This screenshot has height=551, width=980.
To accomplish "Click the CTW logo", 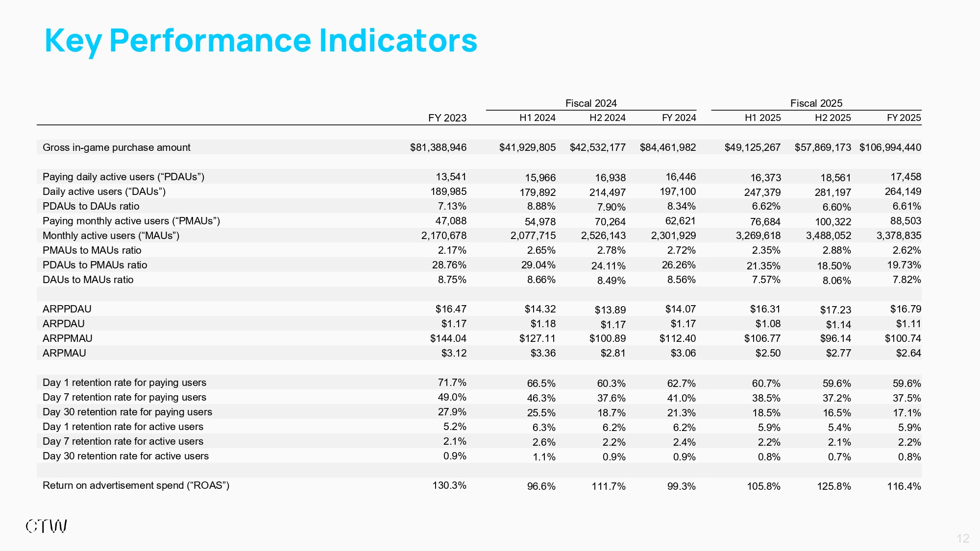I will point(47,526).
